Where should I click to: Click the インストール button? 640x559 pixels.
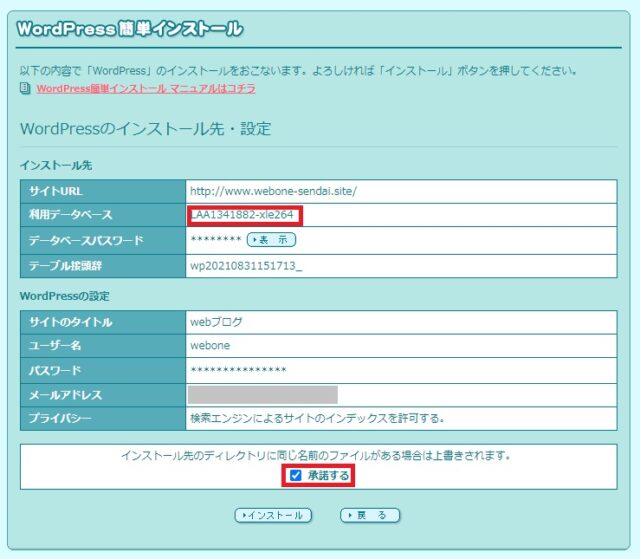pyautogui.click(x=273, y=515)
